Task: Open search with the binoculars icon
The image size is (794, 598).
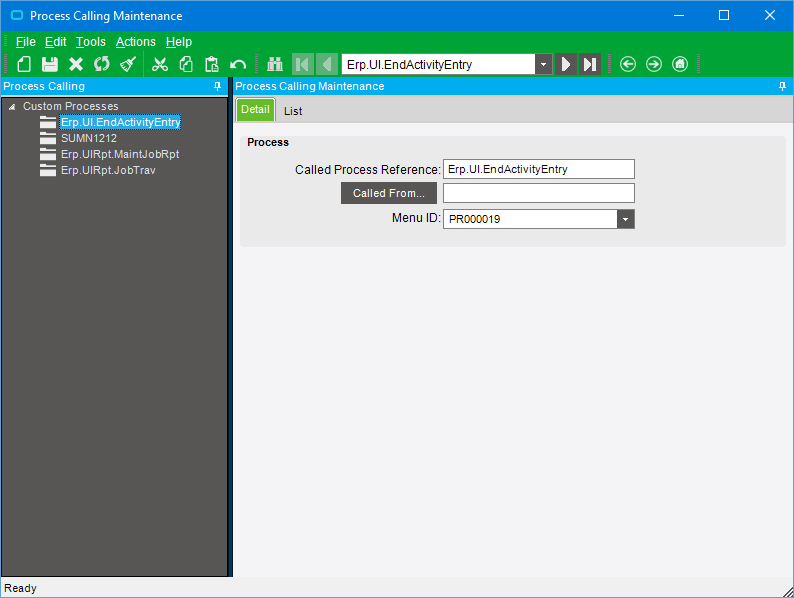Action: (275, 64)
